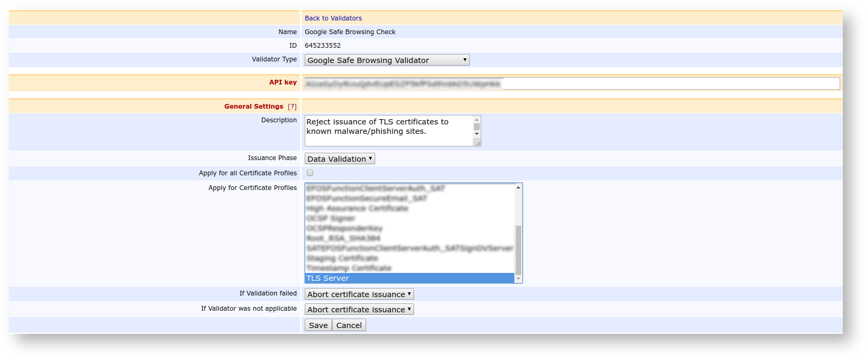Open If Validator was not applicable dropdown
868x359 pixels.
359,309
